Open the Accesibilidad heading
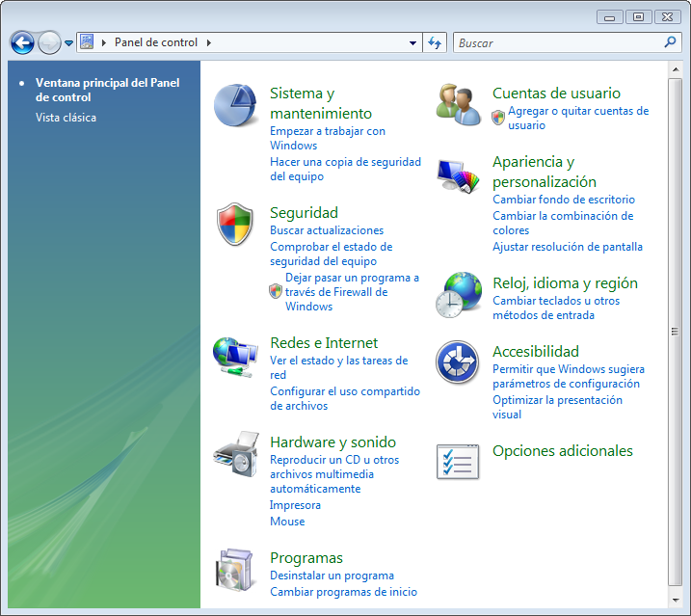The height and width of the screenshot is (616, 691). coord(536,352)
